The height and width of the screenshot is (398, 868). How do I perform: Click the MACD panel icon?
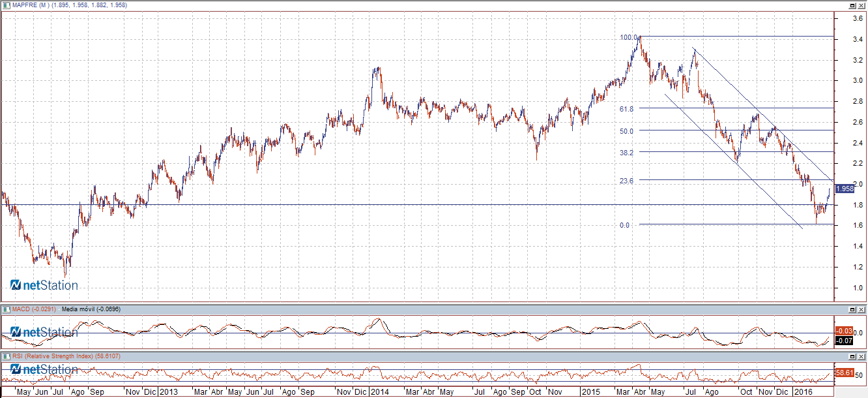coord(6,309)
